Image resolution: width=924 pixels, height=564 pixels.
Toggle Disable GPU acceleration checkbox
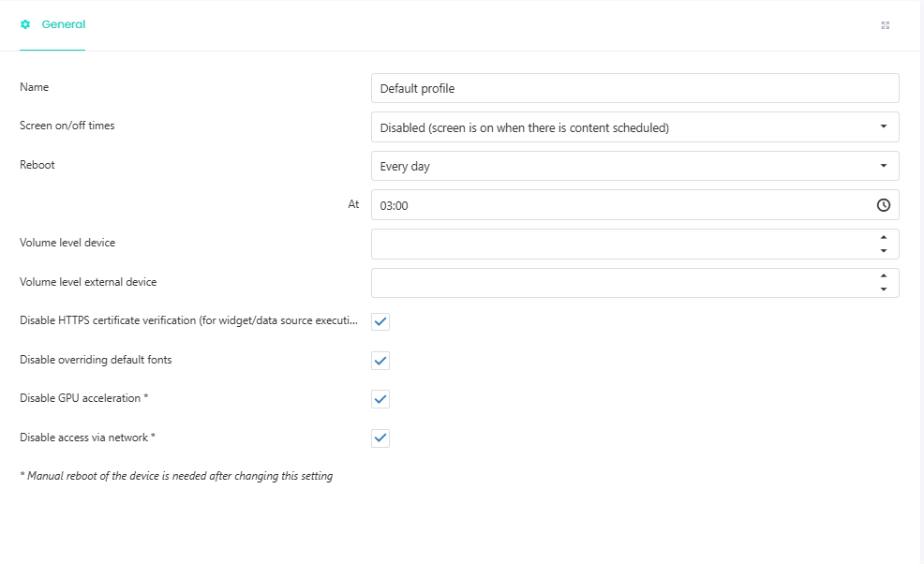[380, 399]
